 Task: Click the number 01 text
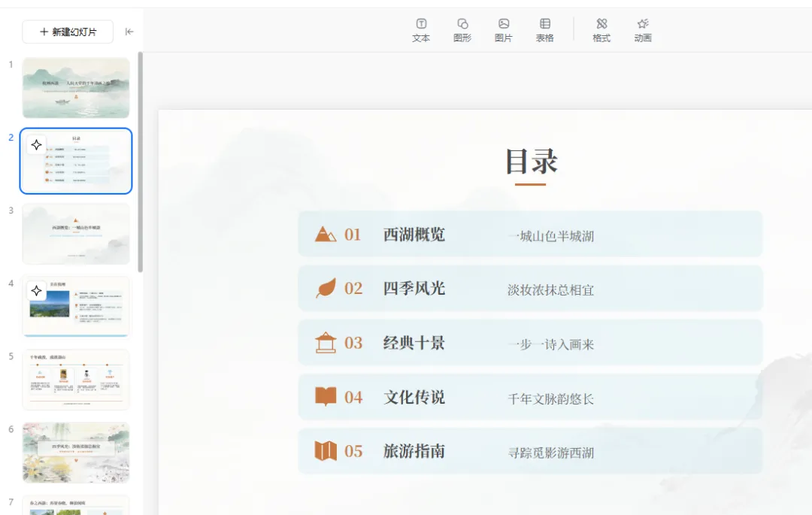tap(353, 235)
